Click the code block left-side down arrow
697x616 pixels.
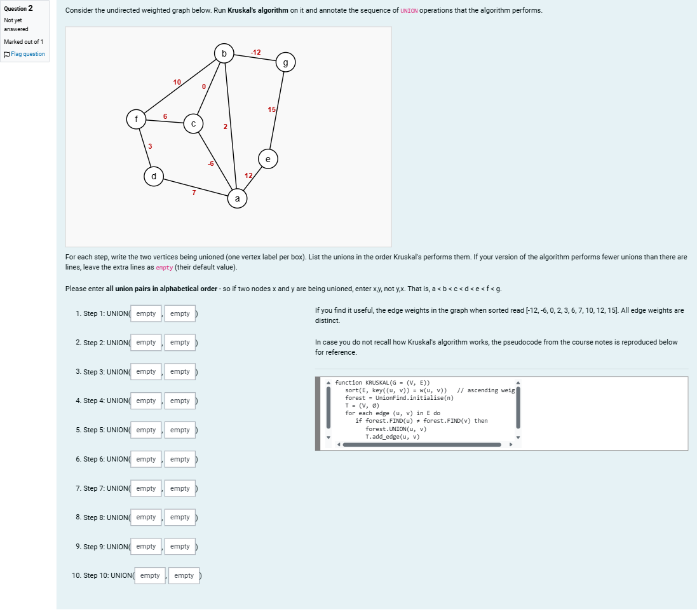click(328, 437)
